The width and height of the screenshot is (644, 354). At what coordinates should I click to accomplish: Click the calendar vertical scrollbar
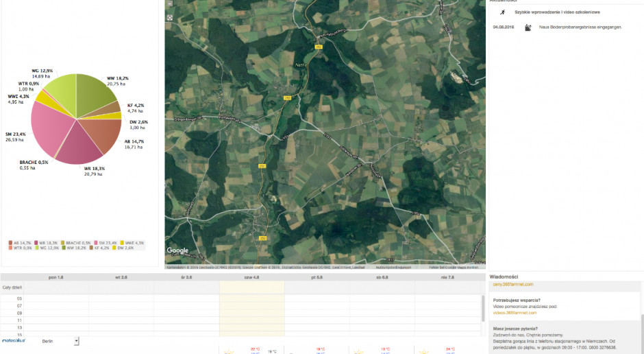pos(483,308)
